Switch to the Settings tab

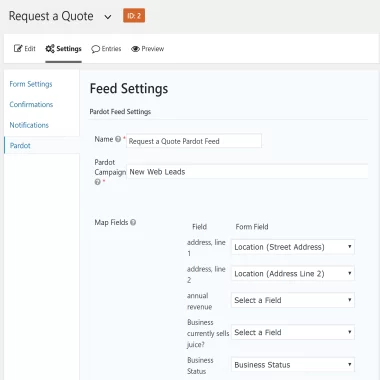[63, 49]
